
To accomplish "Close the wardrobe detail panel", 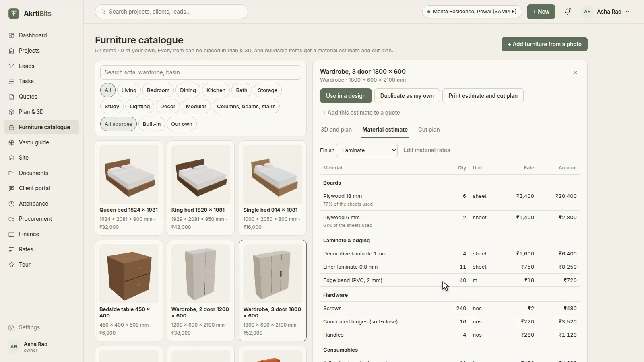I will click(x=575, y=72).
